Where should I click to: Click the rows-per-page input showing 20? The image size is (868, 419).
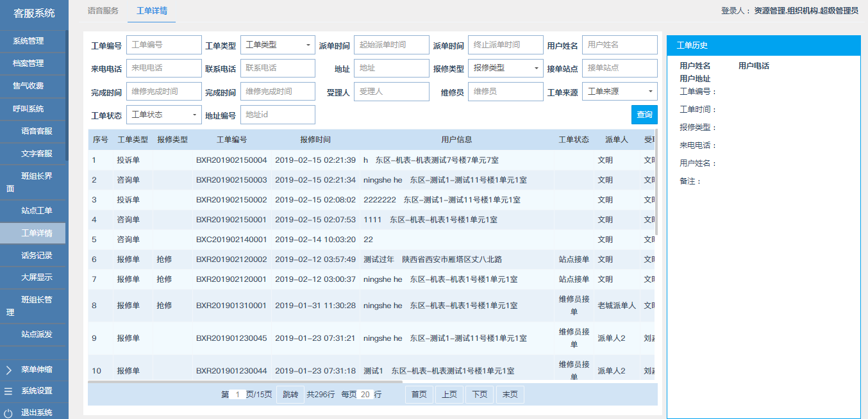point(365,395)
